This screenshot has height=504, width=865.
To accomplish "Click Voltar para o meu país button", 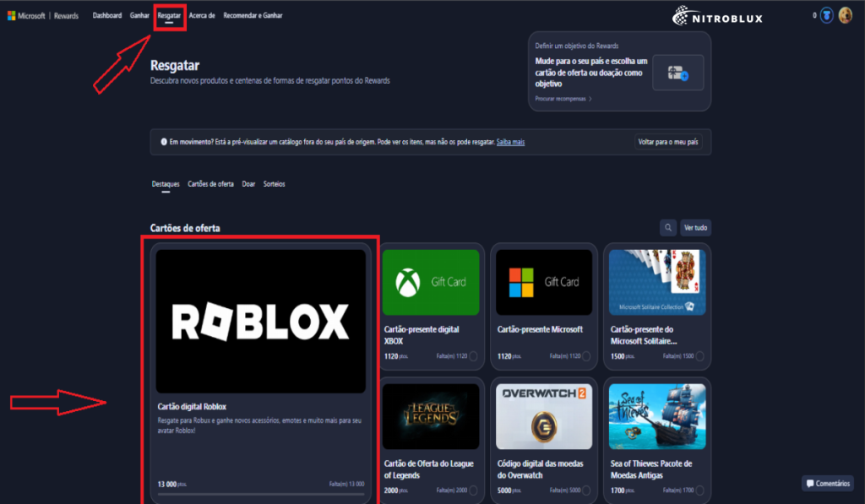I will click(668, 142).
